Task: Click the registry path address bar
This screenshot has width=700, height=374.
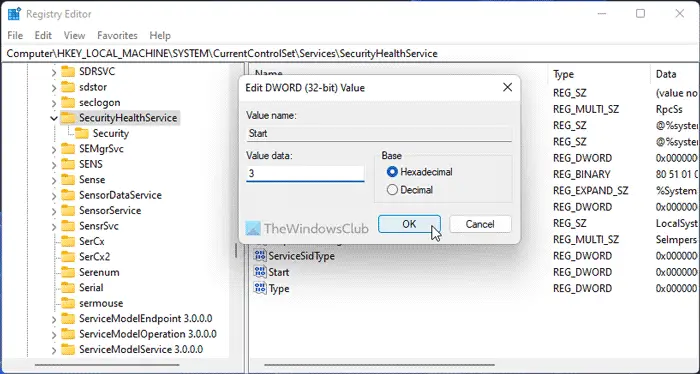Action: click(x=350, y=54)
